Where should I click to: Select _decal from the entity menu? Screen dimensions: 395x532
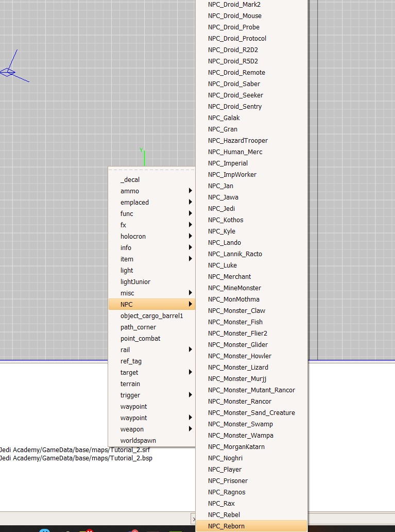pos(151,179)
